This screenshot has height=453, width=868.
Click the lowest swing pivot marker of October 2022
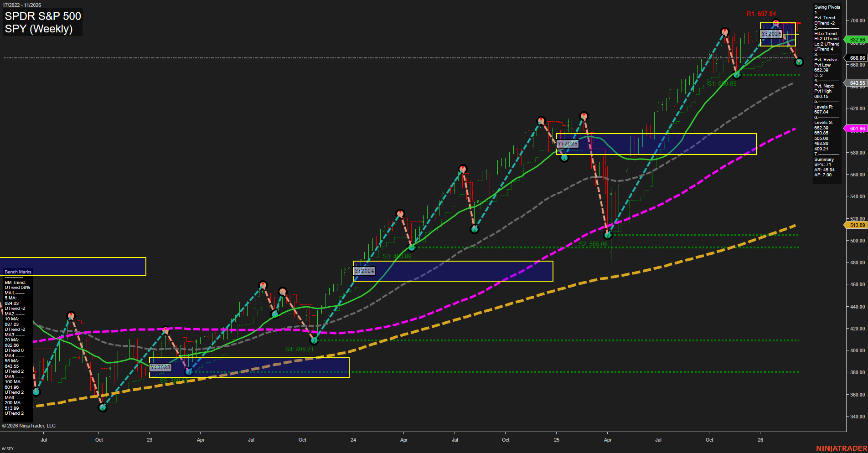pyautogui.click(x=103, y=407)
